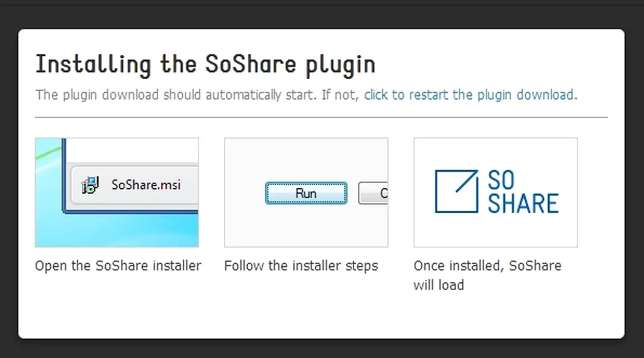
Task: Click the restart the plugin download link
Action: (x=470, y=95)
